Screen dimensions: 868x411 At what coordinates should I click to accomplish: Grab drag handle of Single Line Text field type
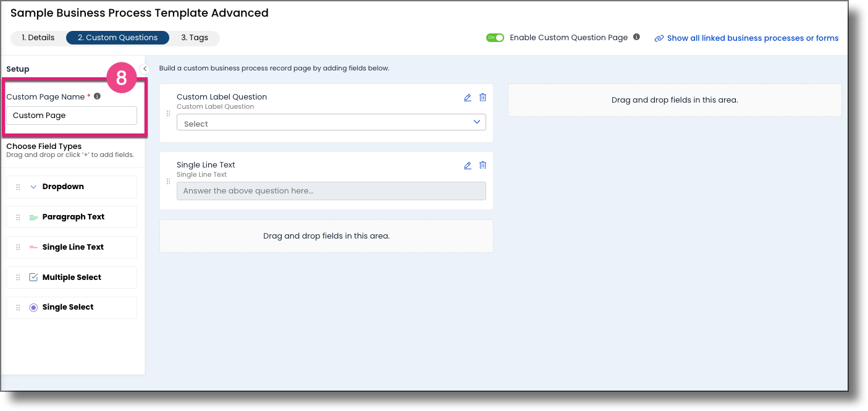tap(18, 248)
